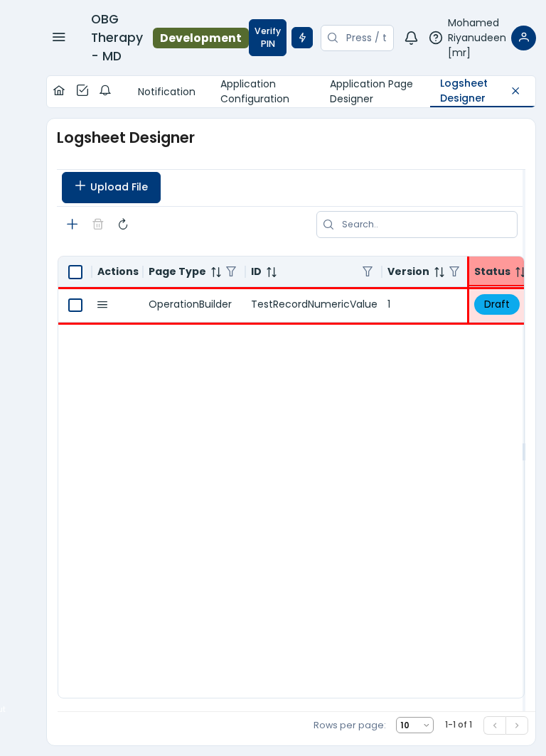Click the Upload File button
Viewport: 546px width, 756px height.
[x=111, y=188]
